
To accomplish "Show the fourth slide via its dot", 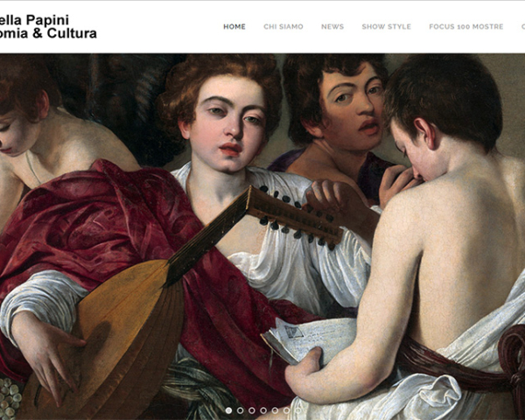I will (263, 410).
